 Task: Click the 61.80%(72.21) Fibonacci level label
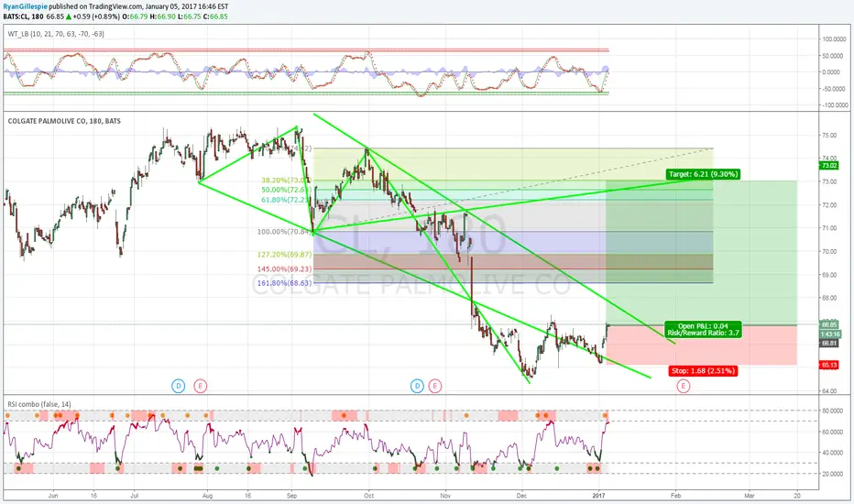[286, 200]
